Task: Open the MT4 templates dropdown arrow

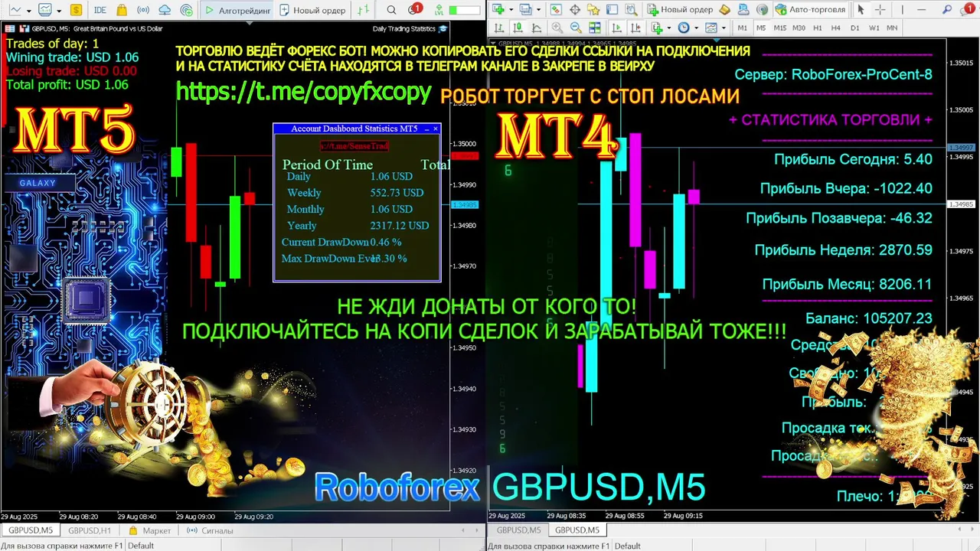Action: pos(724,28)
